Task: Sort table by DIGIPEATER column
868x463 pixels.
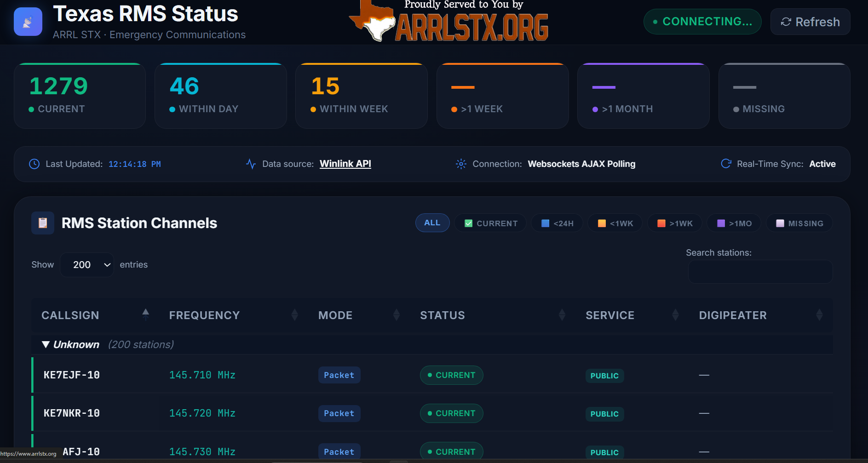Action: point(761,315)
